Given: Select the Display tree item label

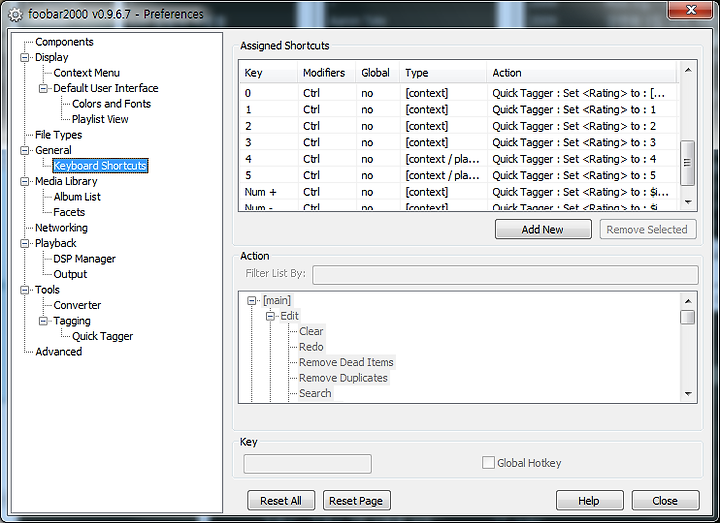Looking at the screenshot, I should 51,57.
